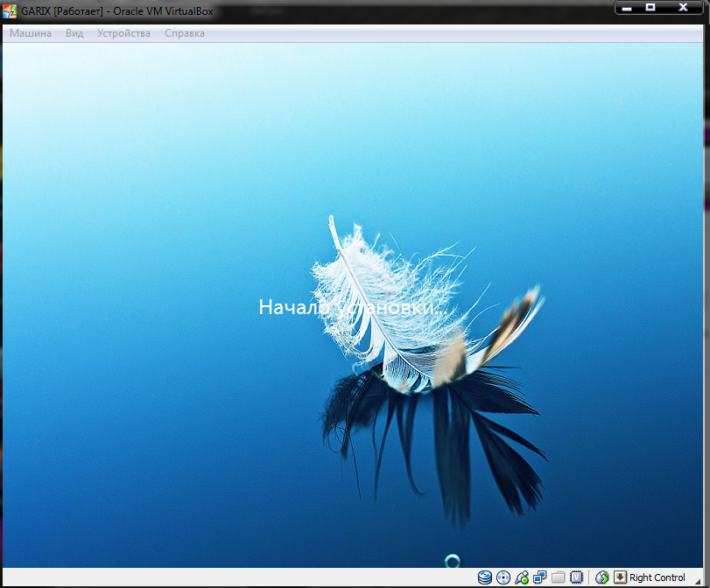Click the network adapters indicator icon

(540, 577)
